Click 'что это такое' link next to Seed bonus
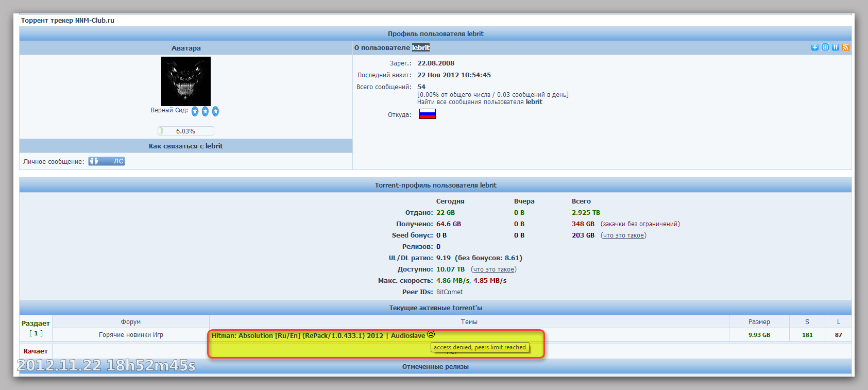Viewport: 868px width, 390px height. 623,235
